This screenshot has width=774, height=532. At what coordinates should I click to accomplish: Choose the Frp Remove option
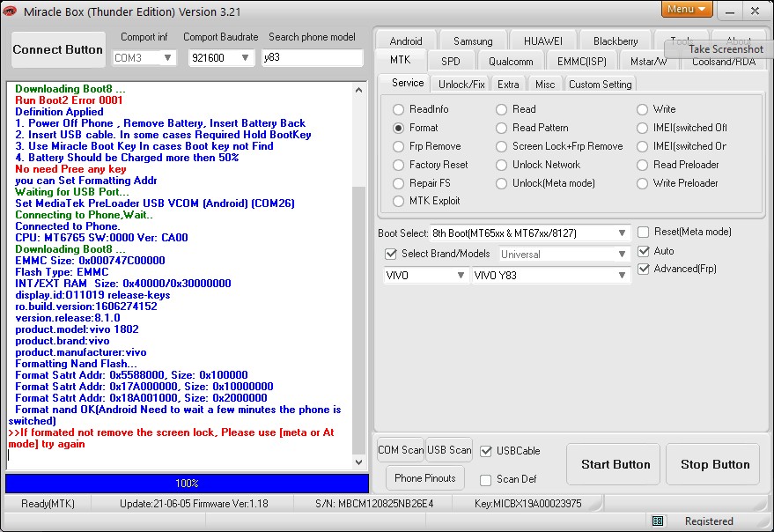(398, 147)
